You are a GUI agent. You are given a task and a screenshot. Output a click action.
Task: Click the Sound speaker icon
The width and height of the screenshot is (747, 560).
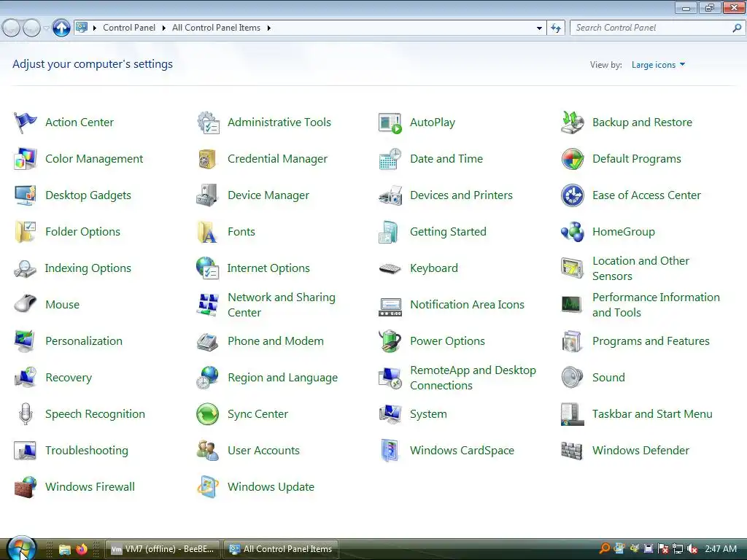pyautogui.click(x=572, y=378)
